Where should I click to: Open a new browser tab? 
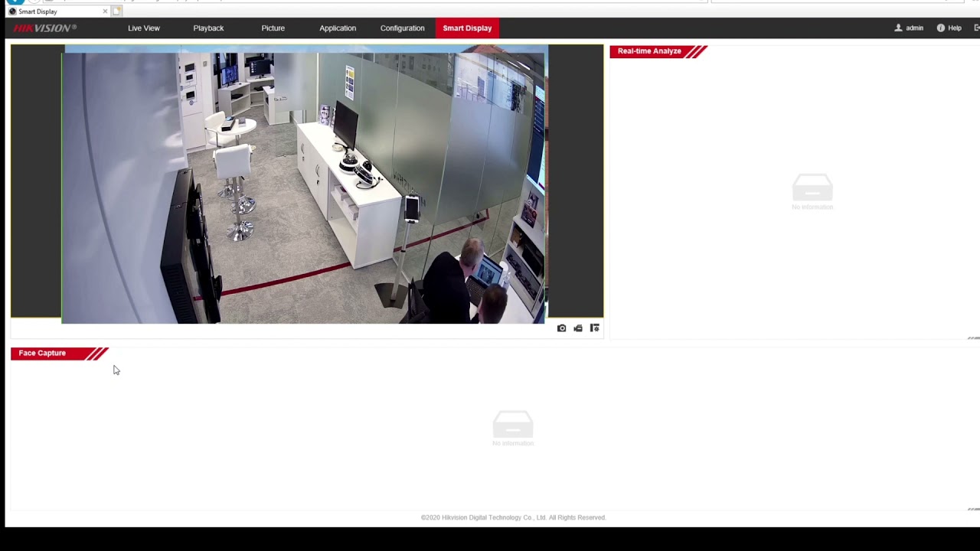coord(117,11)
